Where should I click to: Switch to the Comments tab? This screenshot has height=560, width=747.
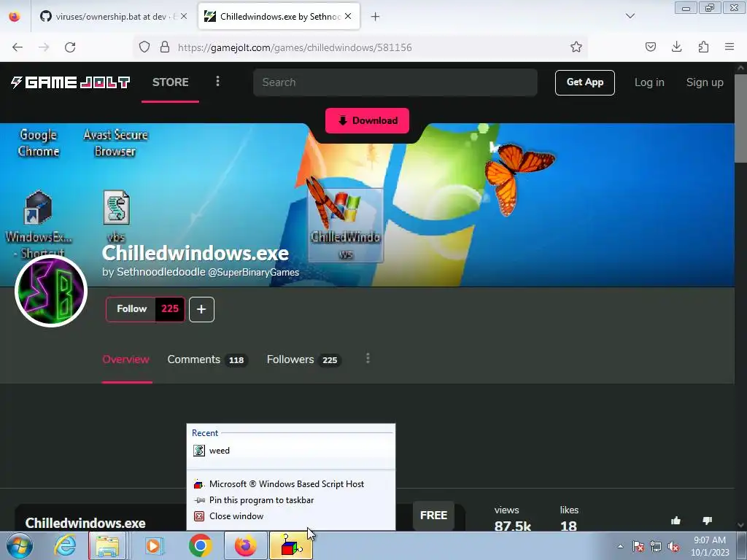tap(207, 359)
